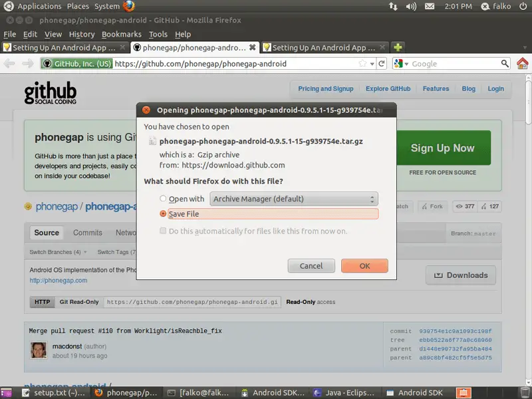Open the Tools menu
The width and height of the screenshot is (532, 399).
pyautogui.click(x=158, y=35)
